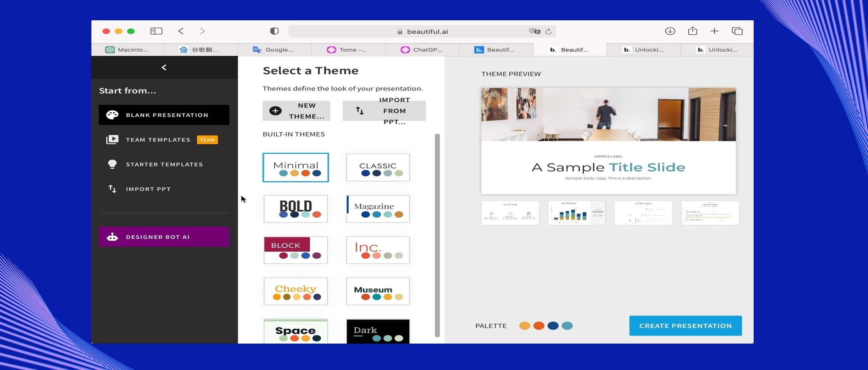
Task: Click the Team Templates icon
Action: (112, 140)
